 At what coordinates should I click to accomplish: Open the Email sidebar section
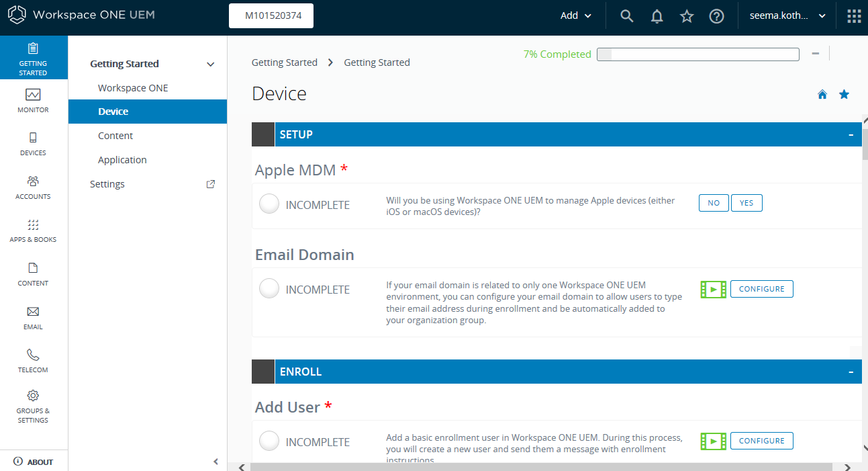tap(34, 318)
